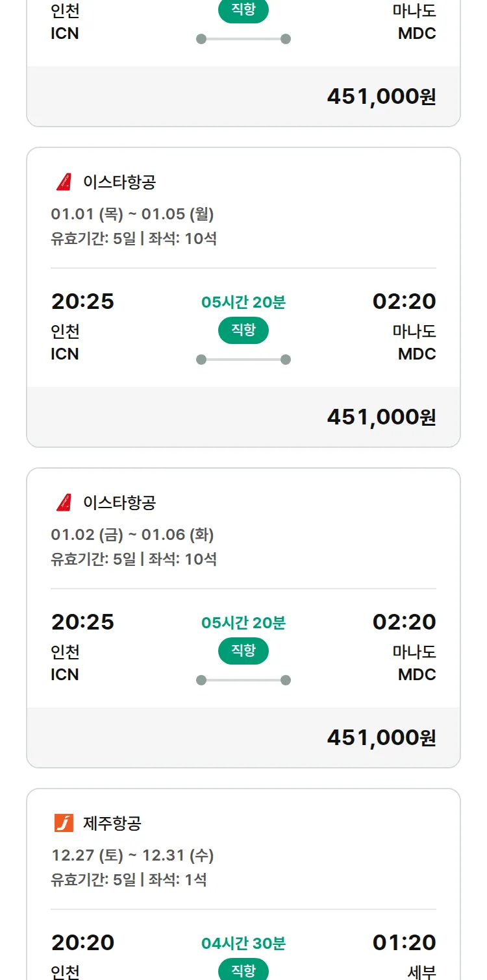
Task: Tap the 직항 badge on the Jeju Air flight
Action: pos(243,970)
